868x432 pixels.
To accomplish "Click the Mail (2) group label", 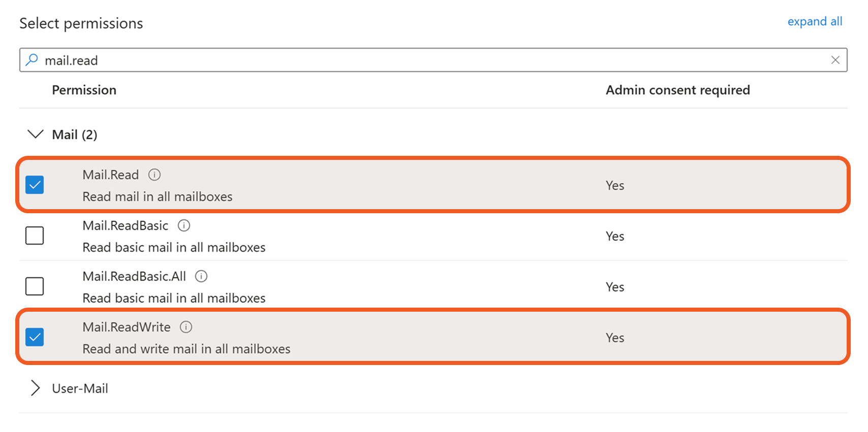I will click(75, 135).
